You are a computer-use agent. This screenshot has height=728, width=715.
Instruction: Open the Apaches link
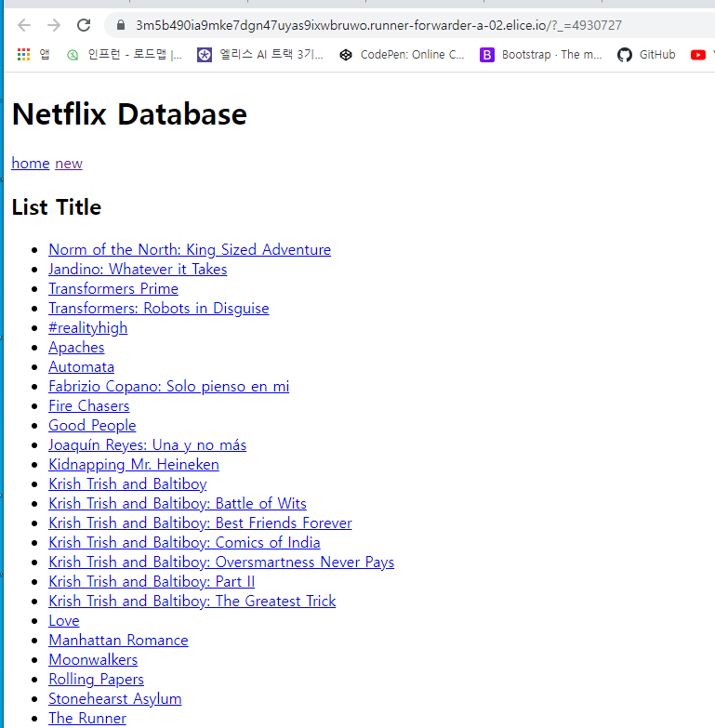[76, 348]
